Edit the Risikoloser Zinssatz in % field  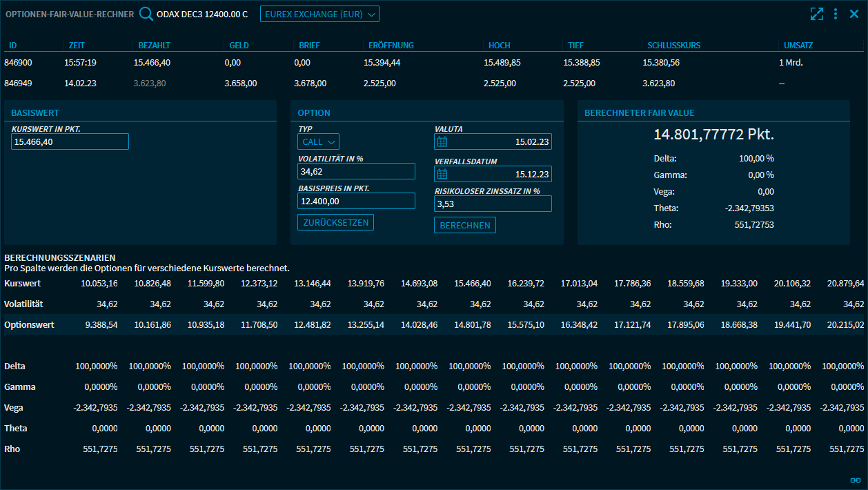point(493,204)
